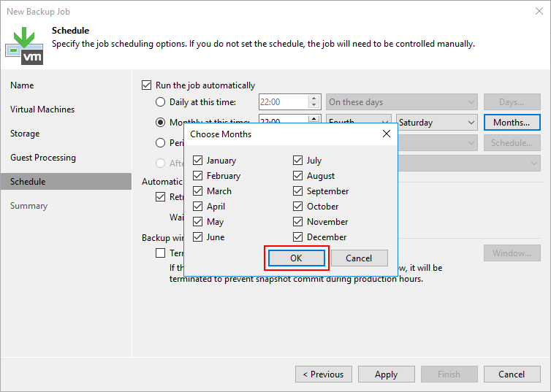Cancel the Choose Months dialog
The height and width of the screenshot is (392, 551).
(x=359, y=258)
